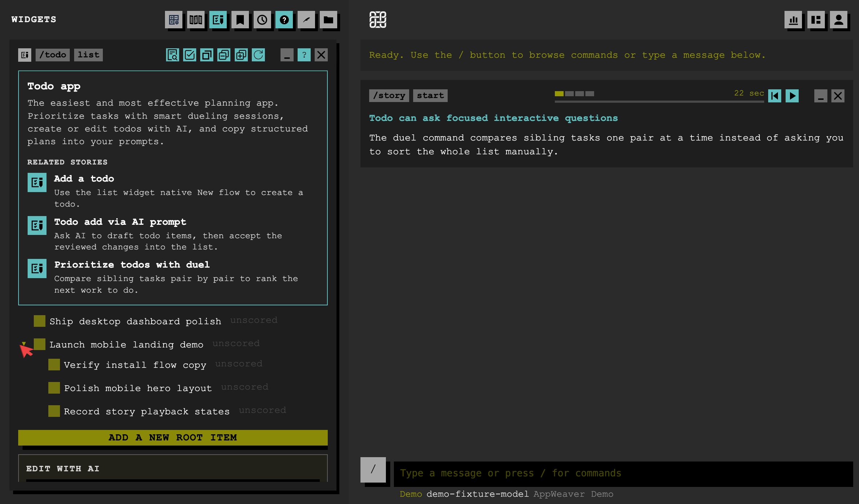Jump to the last story step segment
Image resolution: width=859 pixels, height=504 pixels.
coord(590,94)
